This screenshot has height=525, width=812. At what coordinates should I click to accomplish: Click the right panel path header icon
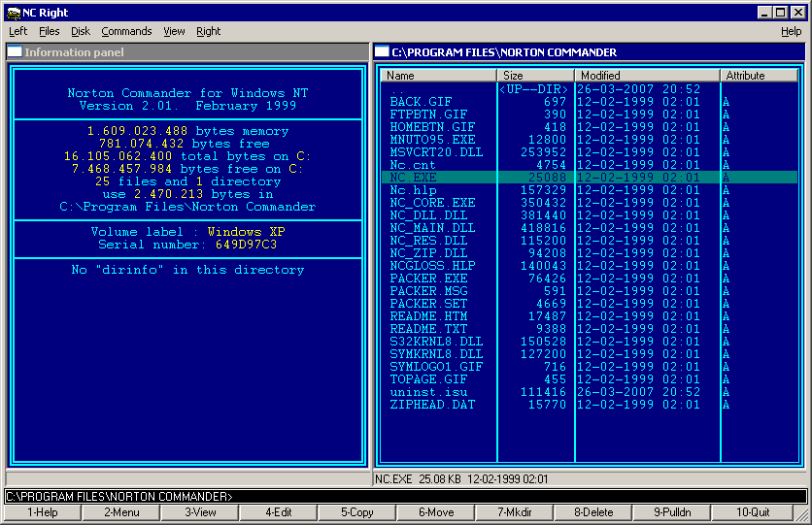click(x=383, y=52)
